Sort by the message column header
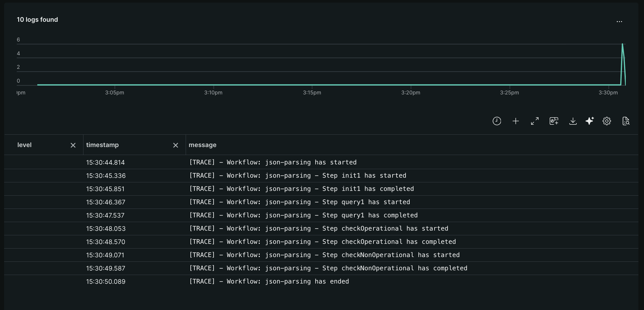 [202, 145]
